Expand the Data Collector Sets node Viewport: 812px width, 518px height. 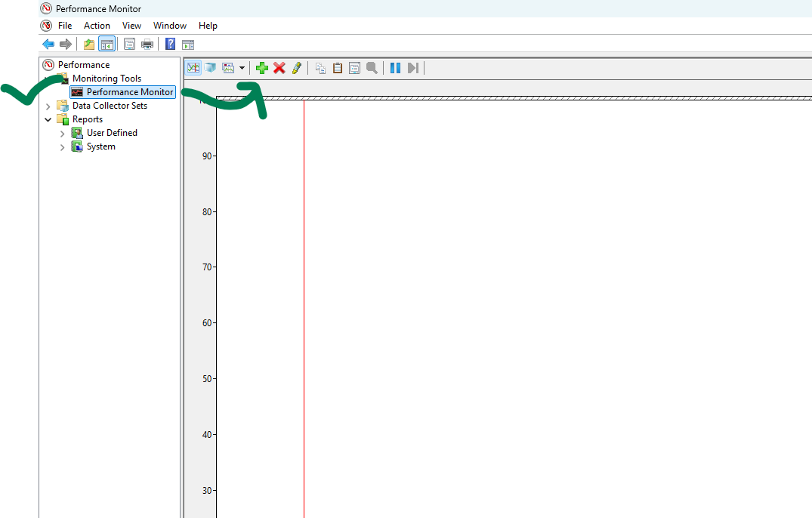pyautogui.click(x=48, y=106)
